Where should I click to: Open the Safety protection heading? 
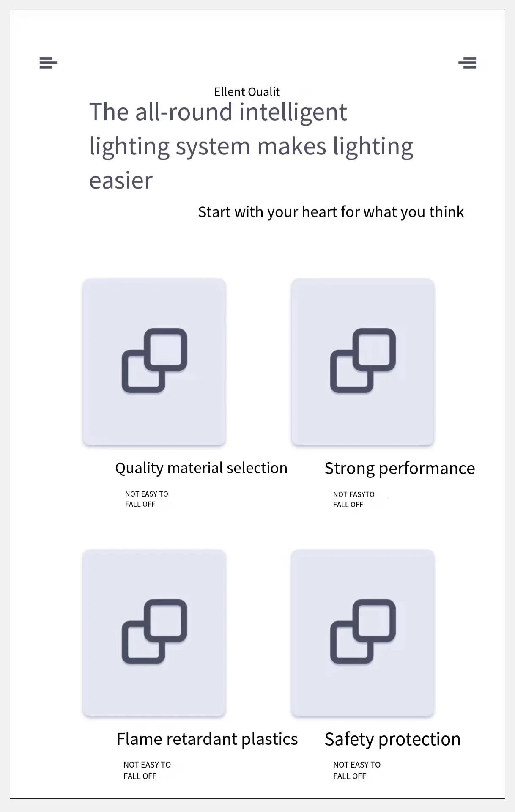pyautogui.click(x=392, y=739)
